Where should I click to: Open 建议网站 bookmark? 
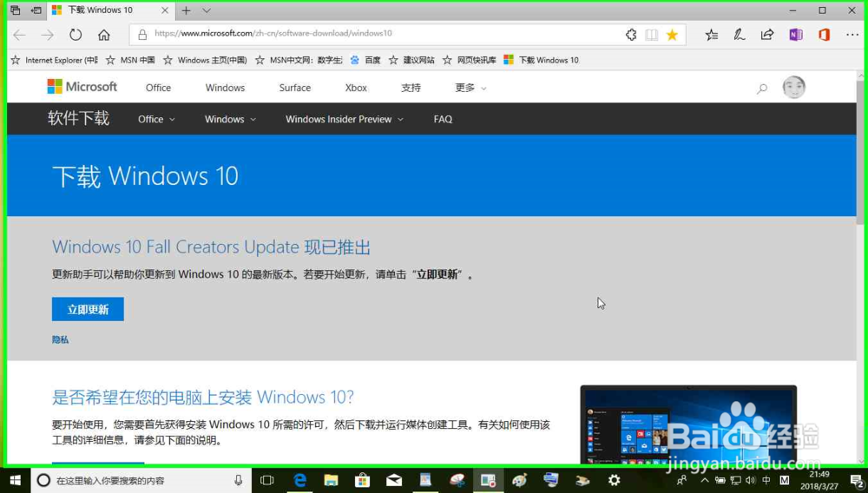411,60
